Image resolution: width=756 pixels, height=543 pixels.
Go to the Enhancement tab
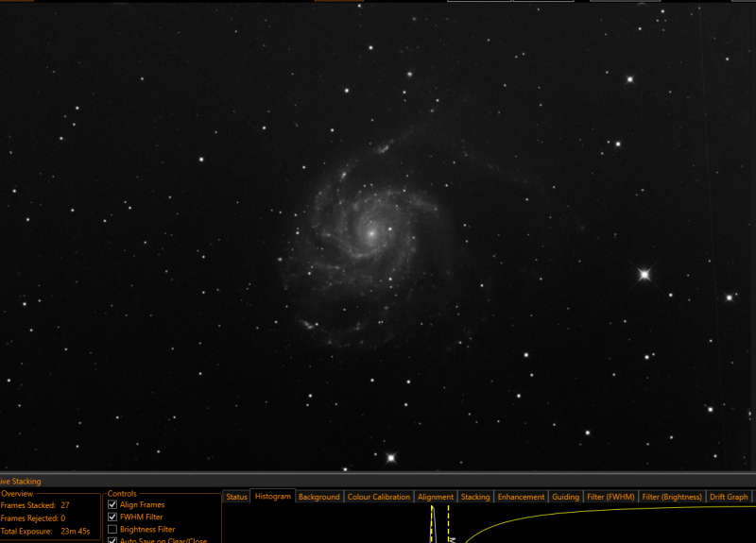(521, 497)
